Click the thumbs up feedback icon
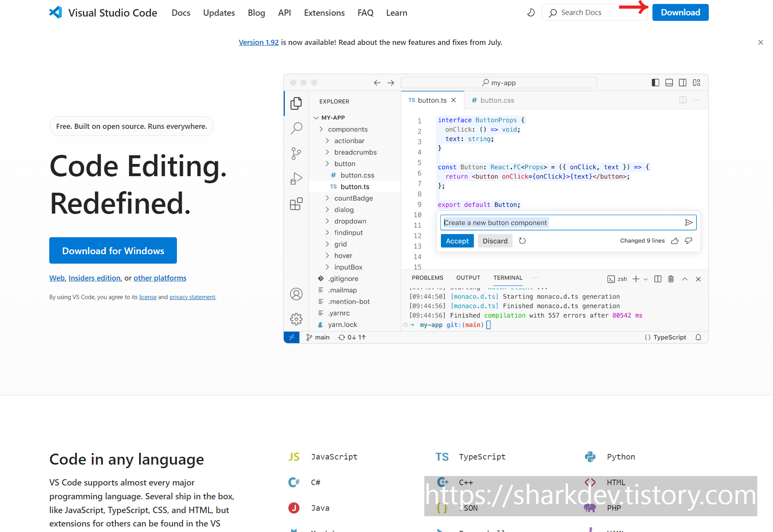 (675, 241)
